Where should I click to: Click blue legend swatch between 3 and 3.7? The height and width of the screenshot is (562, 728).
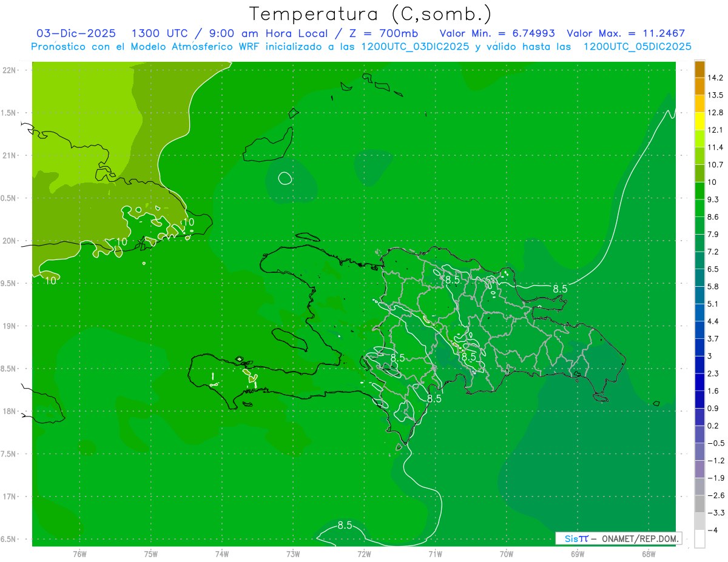point(699,347)
